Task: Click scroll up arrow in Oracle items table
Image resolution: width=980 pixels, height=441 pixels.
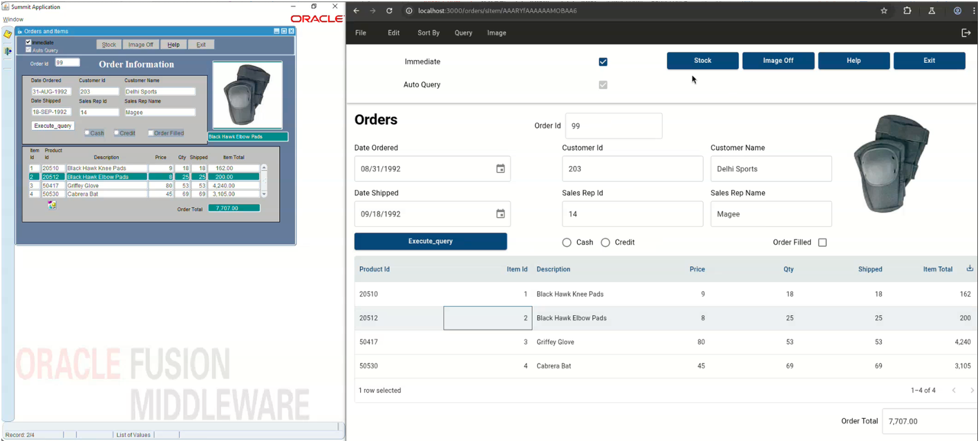Action: 263,168
